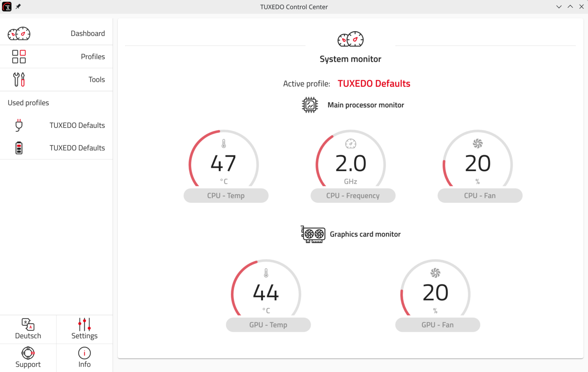This screenshot has width=588, height=372.
Task: Click the Used profiles heading
Action: pyautogui.click(x=28, y=103)
